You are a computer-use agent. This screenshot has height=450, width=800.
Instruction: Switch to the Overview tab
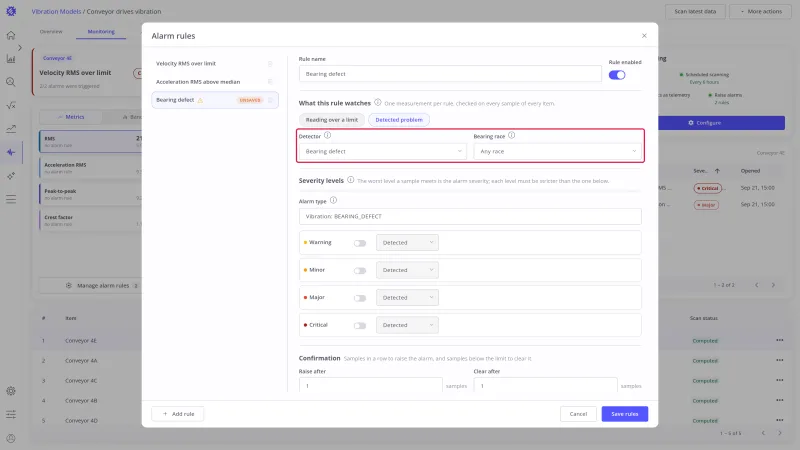[x=51, y=32]
